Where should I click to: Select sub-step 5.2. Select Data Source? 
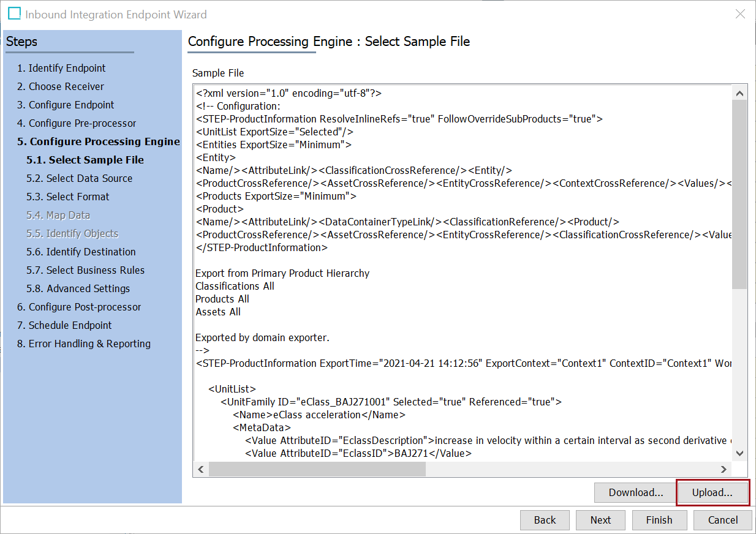(80, 178)
